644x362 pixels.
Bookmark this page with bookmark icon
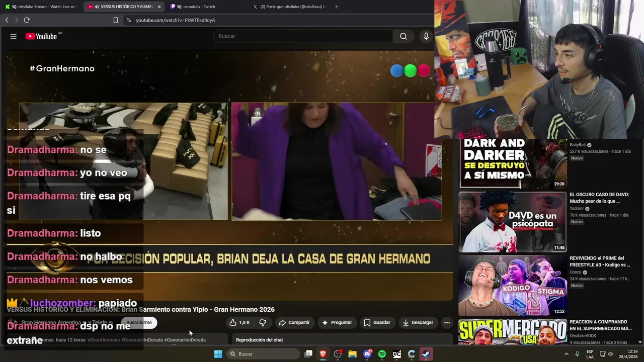pos(116,20)
